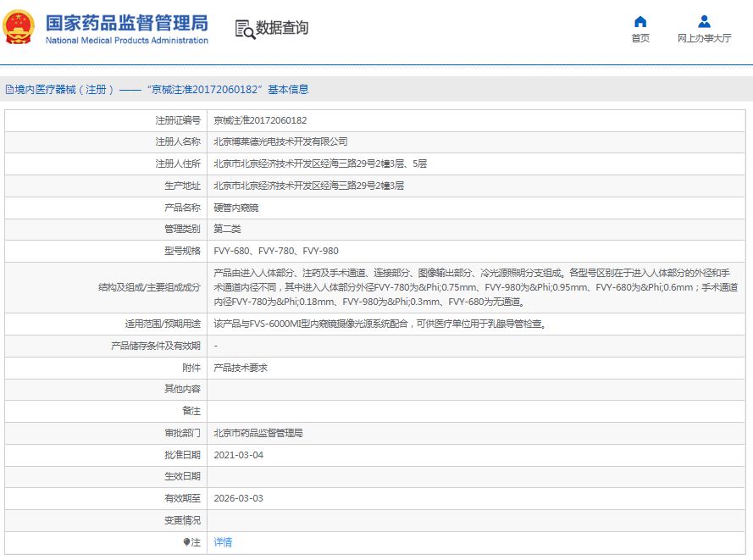Image resolution: width=753 pixels, height=560 pixels.
Task: Open 网上办事大厅 text label
Action: [704, 38]
